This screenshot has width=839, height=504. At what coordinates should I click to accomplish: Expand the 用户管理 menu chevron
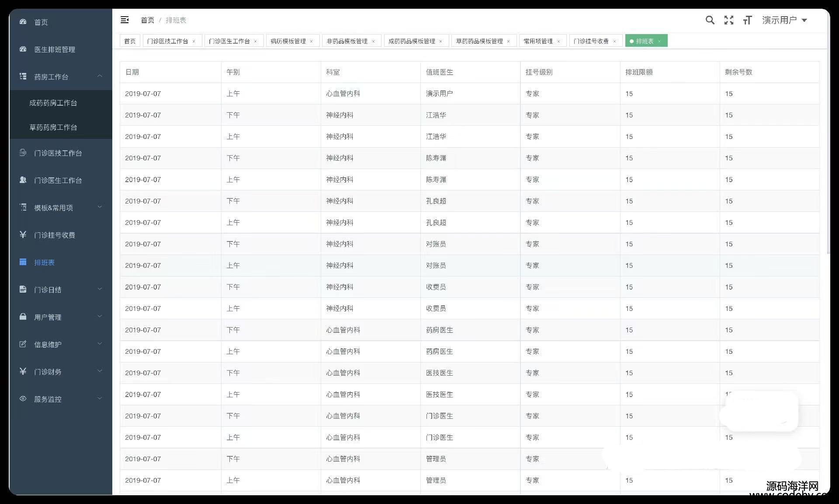(100, 316)
